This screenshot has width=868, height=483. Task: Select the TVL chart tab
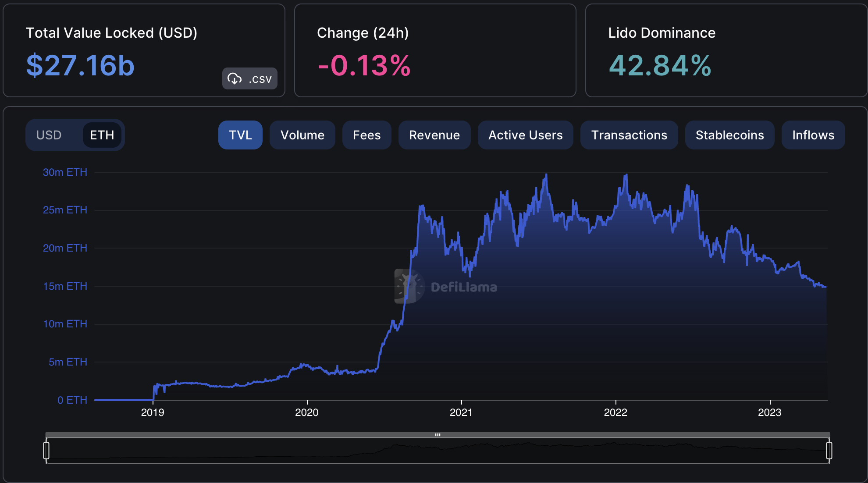click(240, 135)
